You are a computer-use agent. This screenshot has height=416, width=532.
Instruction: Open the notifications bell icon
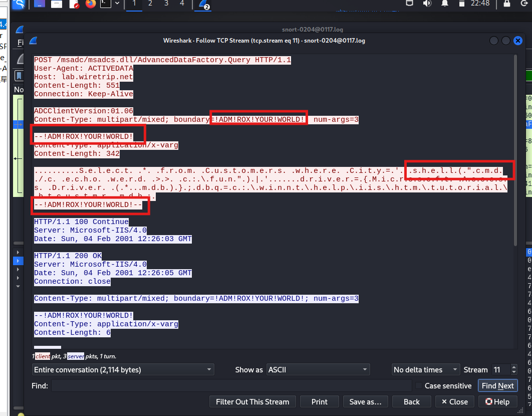click(445, 4)
